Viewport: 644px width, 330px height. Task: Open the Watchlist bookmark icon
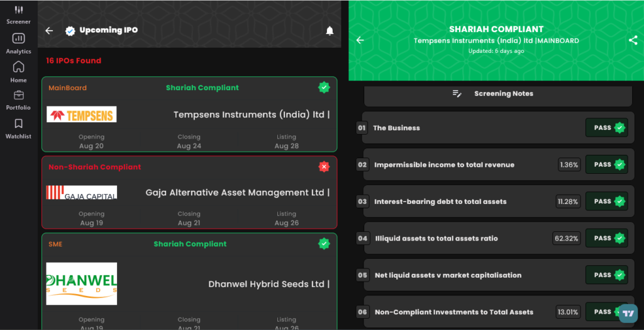pyautogui.click(x=18, y=123)
